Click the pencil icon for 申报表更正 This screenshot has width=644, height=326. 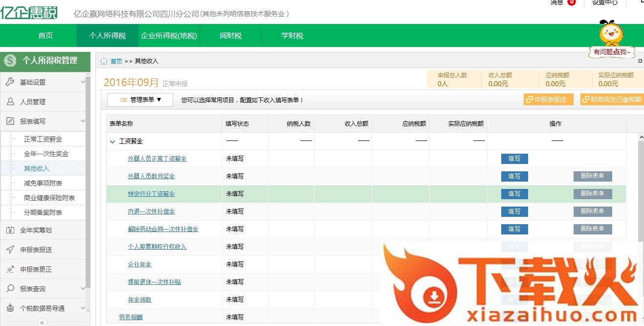pyautogui.click(x=10, y=269)
